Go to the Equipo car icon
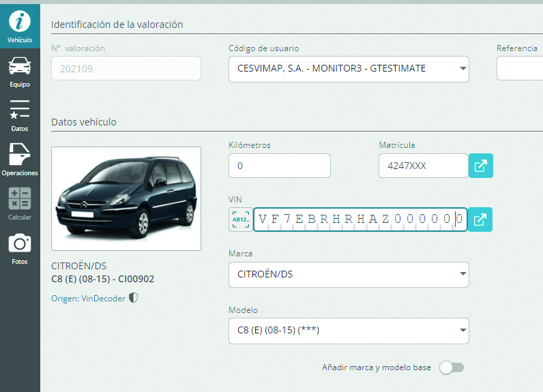Viewport: 543px width, 392px height. pyautogui.click(x=20, y=72)
